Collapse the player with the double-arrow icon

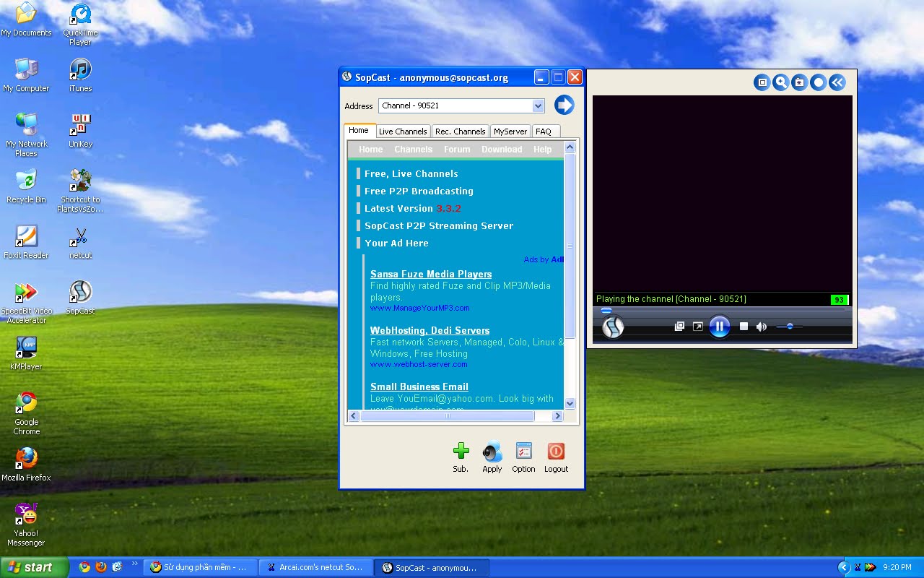837,82
